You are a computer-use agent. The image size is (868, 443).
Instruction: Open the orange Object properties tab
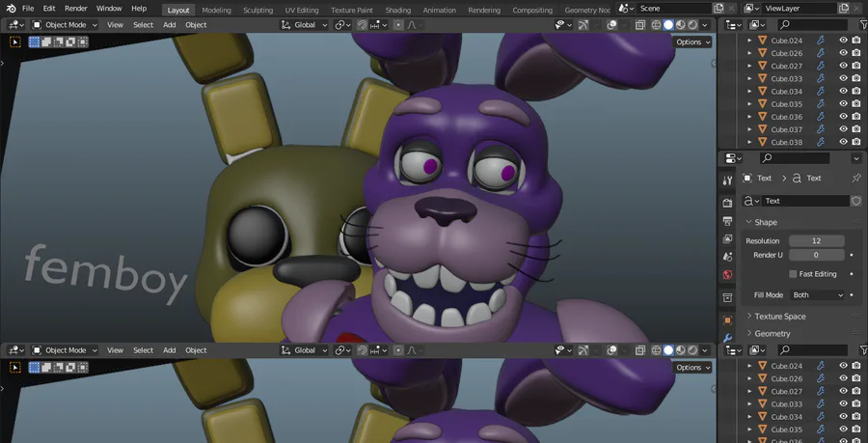tap(727, 320)
